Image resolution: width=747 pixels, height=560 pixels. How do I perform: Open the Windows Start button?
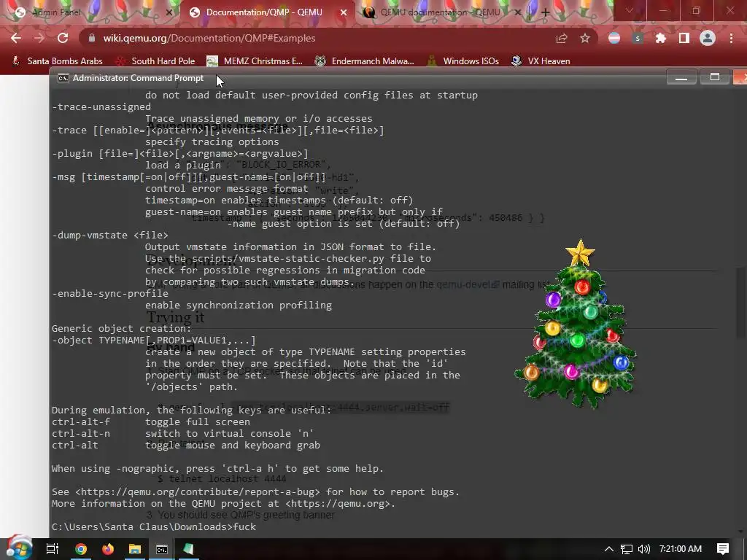click(19, 548)
